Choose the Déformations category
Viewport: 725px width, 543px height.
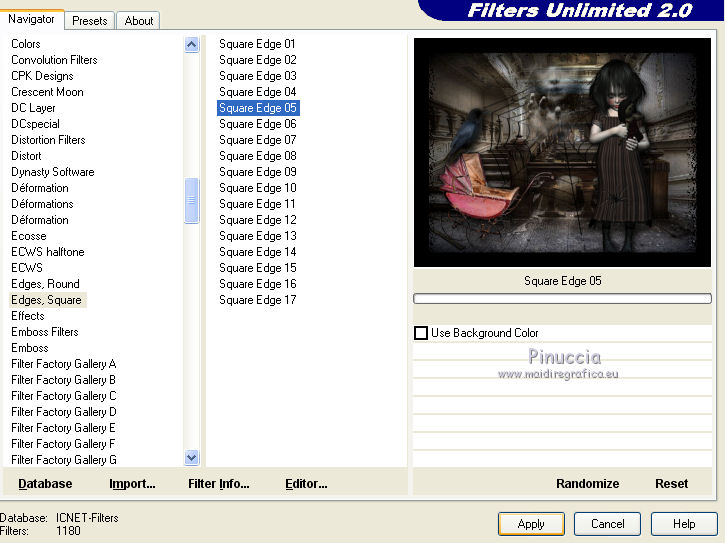tap(42, 204)
